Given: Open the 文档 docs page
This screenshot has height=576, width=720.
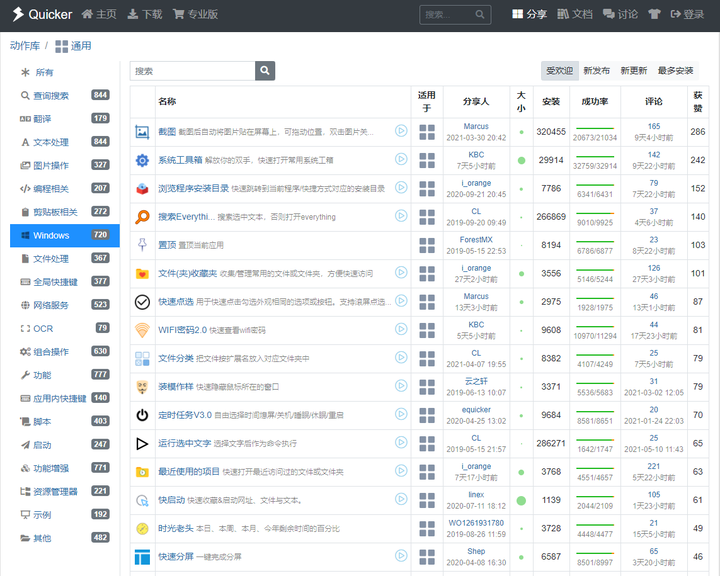Looking at the screenshot, I should pyautogui.click(x=575, y=14).
